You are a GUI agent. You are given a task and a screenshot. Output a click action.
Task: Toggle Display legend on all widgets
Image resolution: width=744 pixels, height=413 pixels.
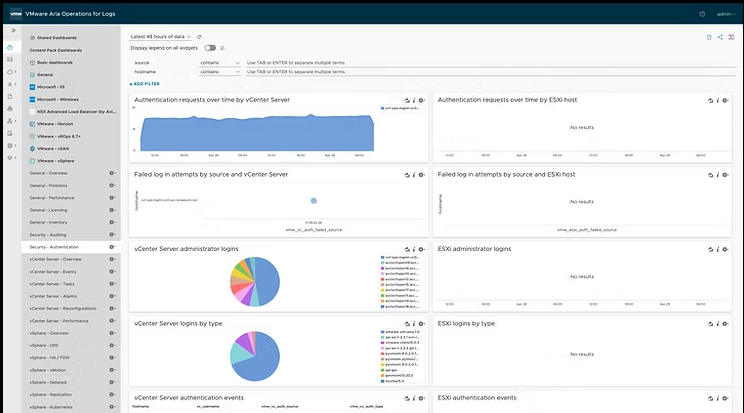[210, 48]
